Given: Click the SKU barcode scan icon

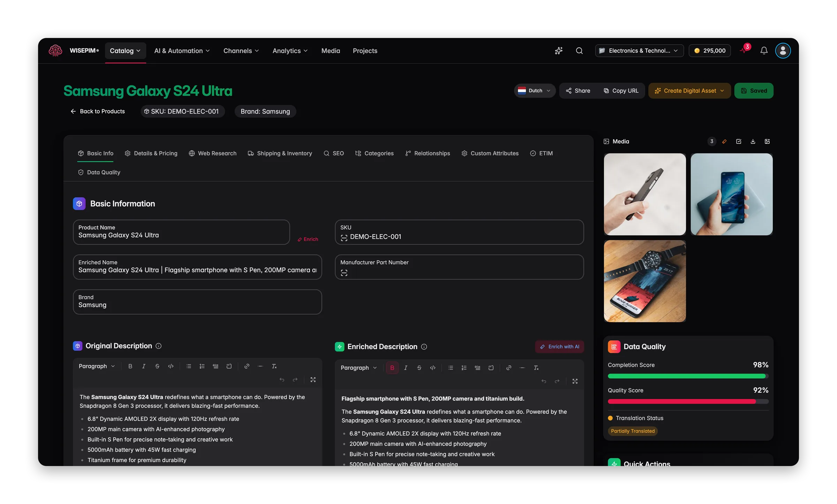Looking at the screenshot, I should pyautogui.click(x=344, y=238).
